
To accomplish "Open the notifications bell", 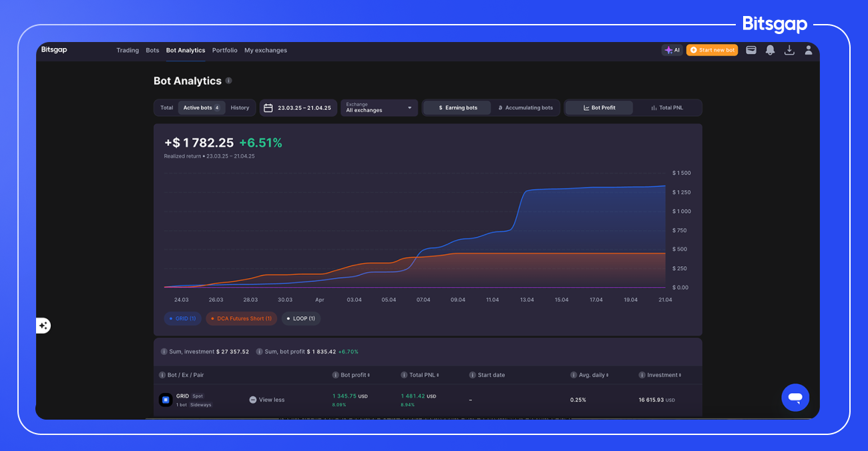I will click(770, 50).
